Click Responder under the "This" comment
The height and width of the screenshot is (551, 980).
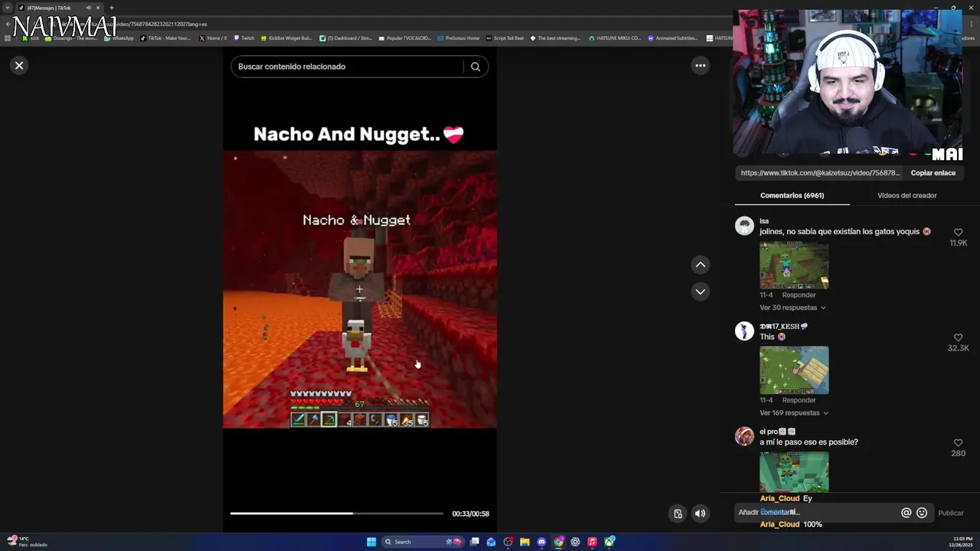799,400
